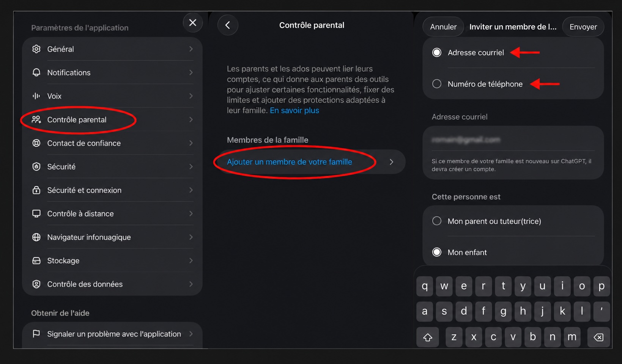Expand the Contrôle à distance chevron
The width and height of the screenshot is (622, 364).
191,213
